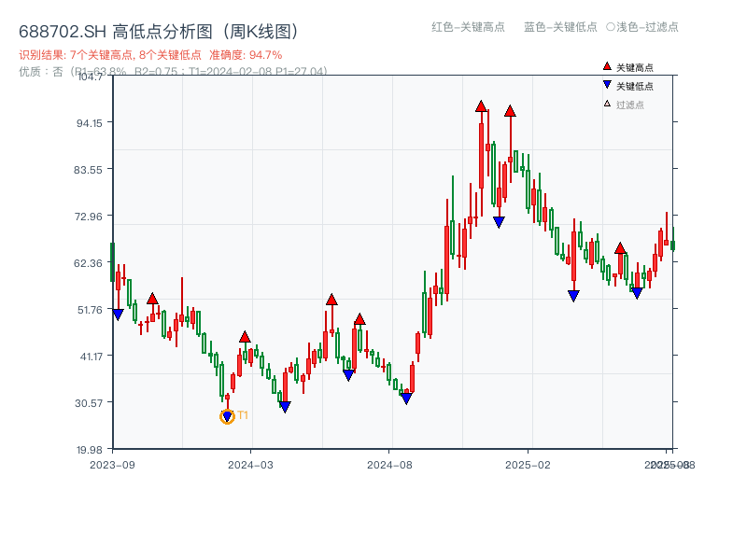Click the red triangle marker near the 2025-02 decline

point(621,248)
